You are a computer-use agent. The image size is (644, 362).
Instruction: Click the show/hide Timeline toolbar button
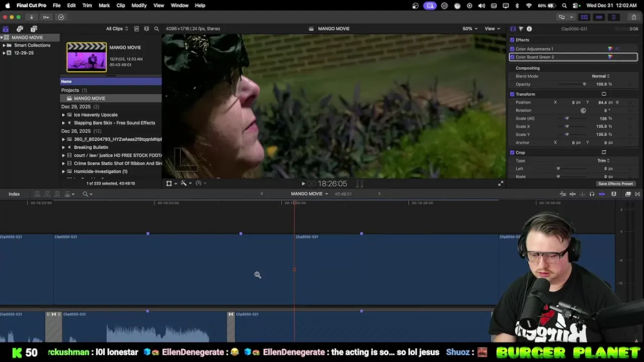599,17
